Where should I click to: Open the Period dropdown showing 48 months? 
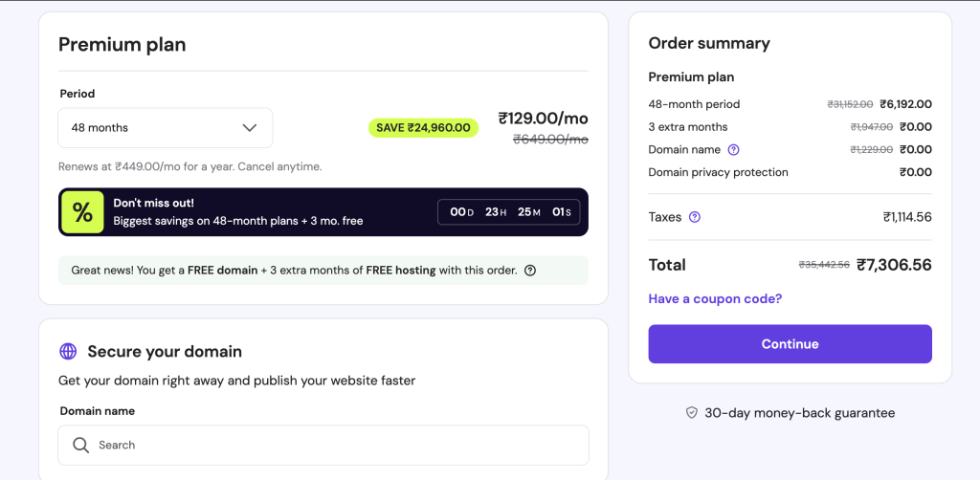coord(165,128)
